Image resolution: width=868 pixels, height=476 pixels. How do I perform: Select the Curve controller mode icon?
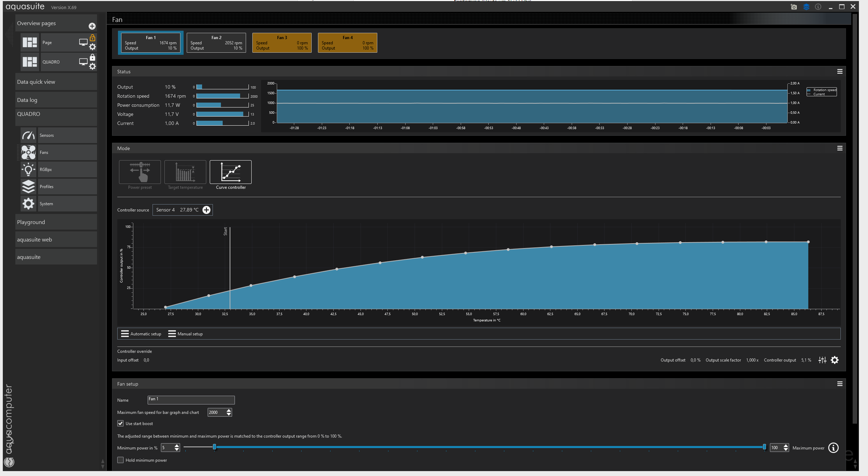(x=230, y=172)
